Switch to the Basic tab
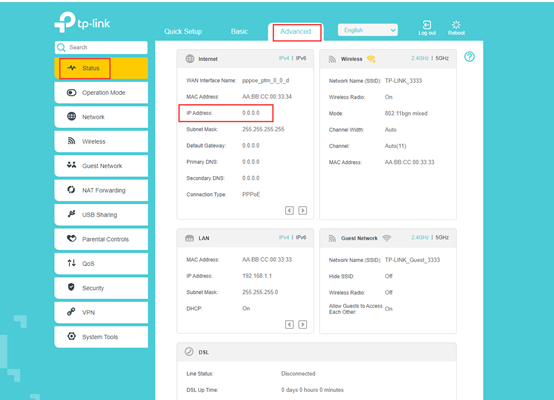This screenshot has width=554, height=400. click(x=239, y=31)
